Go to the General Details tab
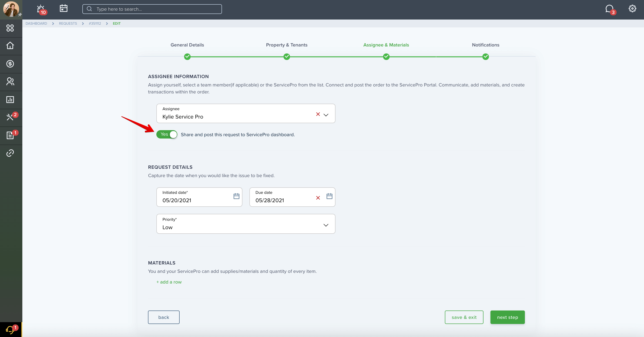The image size is (644, 337). point(187,45)
